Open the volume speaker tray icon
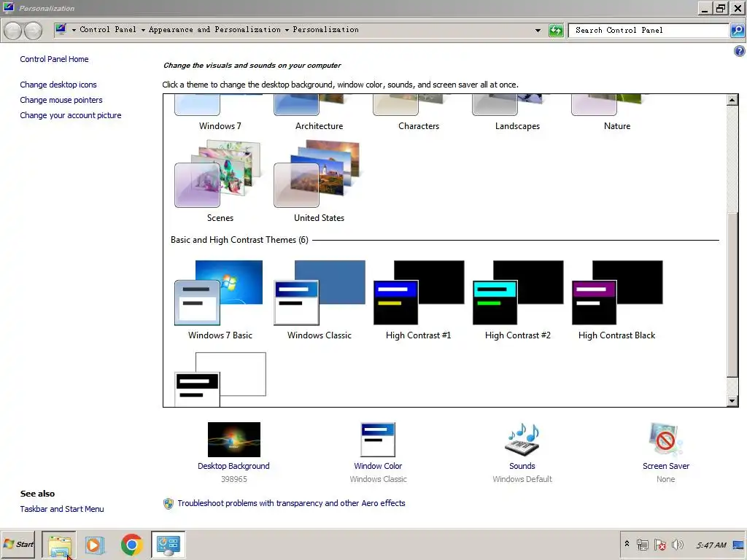The height and width of the screenshot is (560, 747). click(x=677, y=544)
